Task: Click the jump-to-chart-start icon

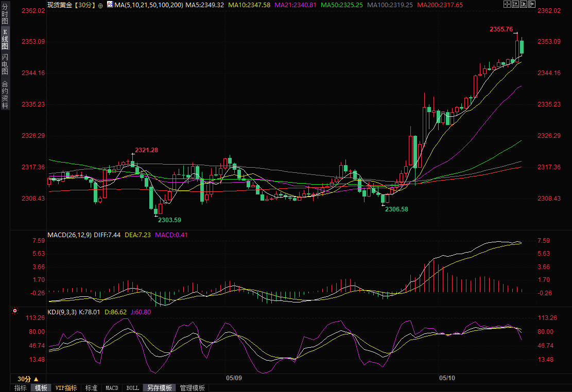Action: click(515, 5)
